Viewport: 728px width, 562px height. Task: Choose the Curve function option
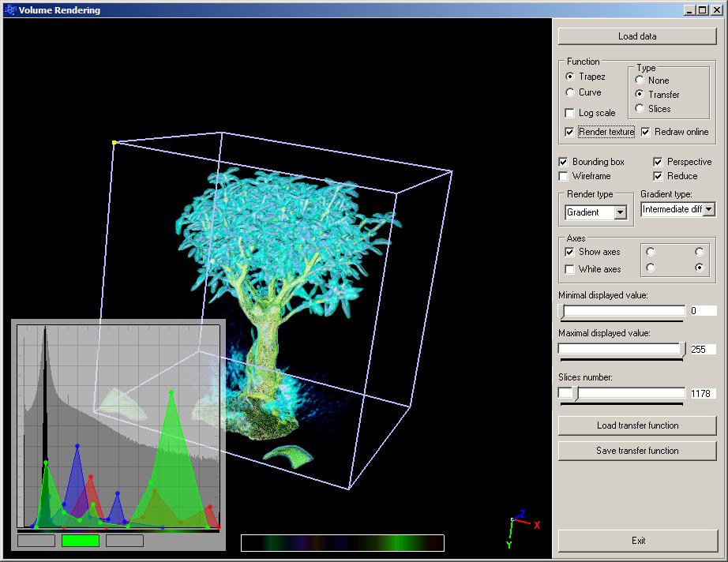(x=570, y=92)
